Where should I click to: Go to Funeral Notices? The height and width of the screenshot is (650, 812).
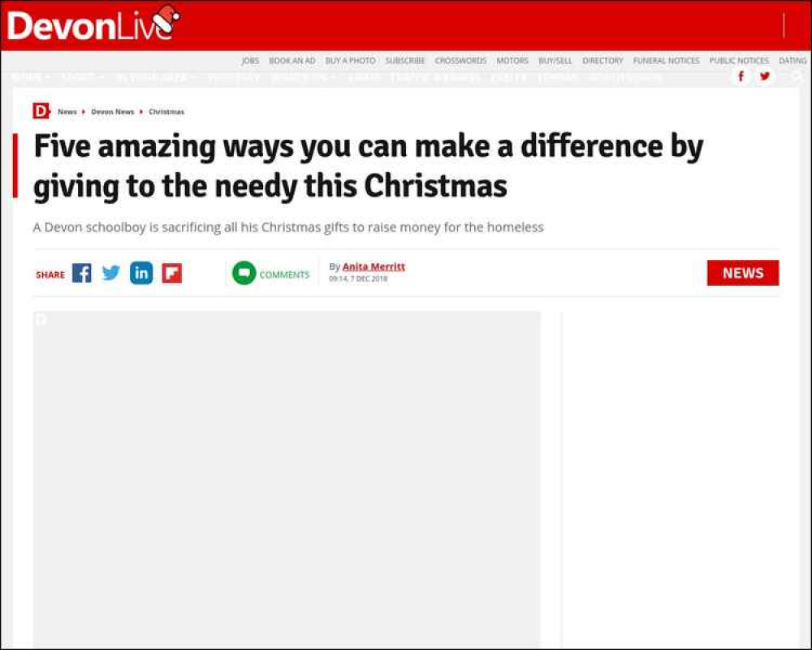pos(666,61)
